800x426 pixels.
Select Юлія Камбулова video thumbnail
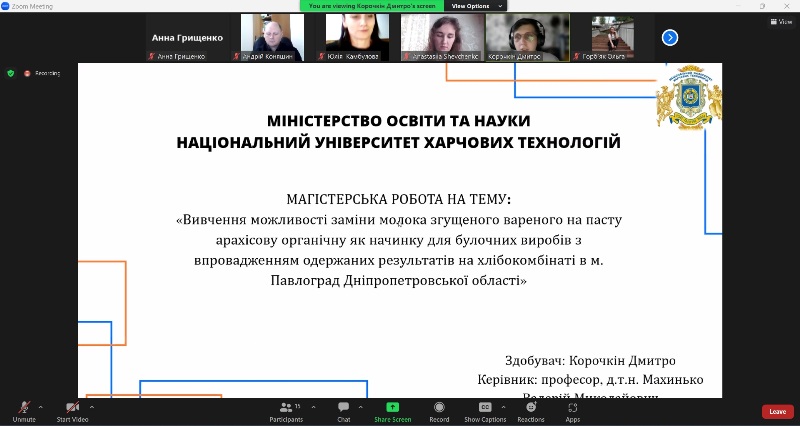pos(357,38)
